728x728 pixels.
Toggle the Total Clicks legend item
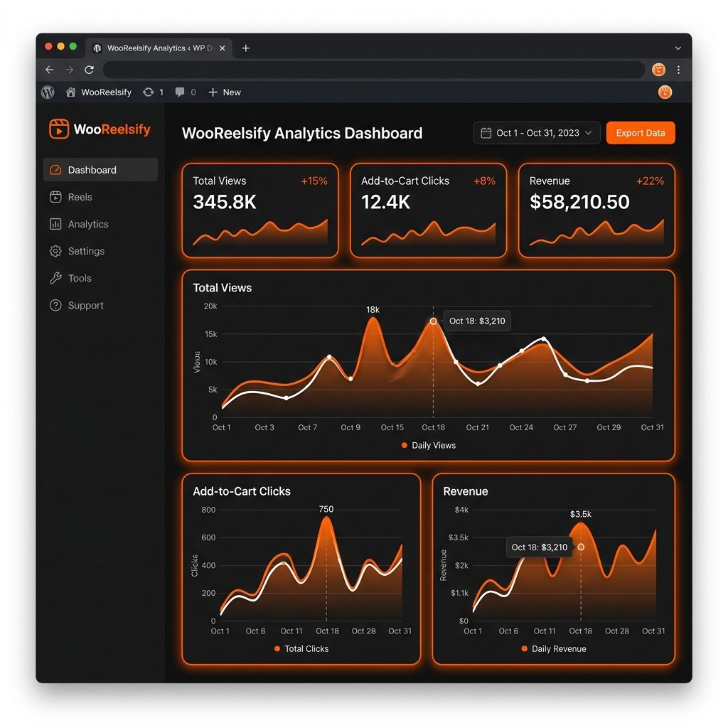click(301, 648)
